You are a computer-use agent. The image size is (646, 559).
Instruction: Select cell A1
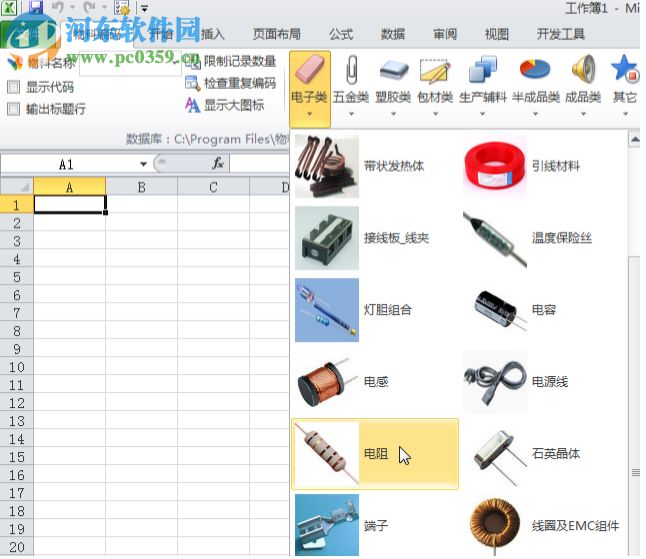pos(70,205)
